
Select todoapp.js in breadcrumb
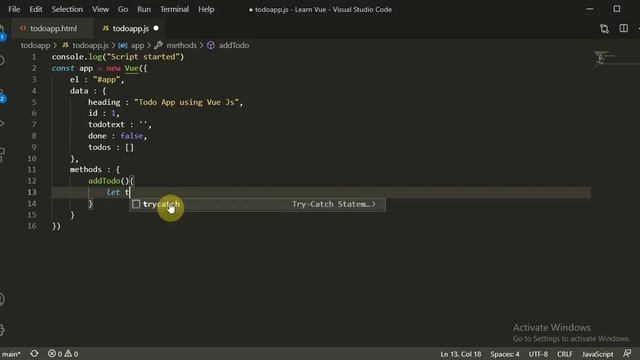90,45
